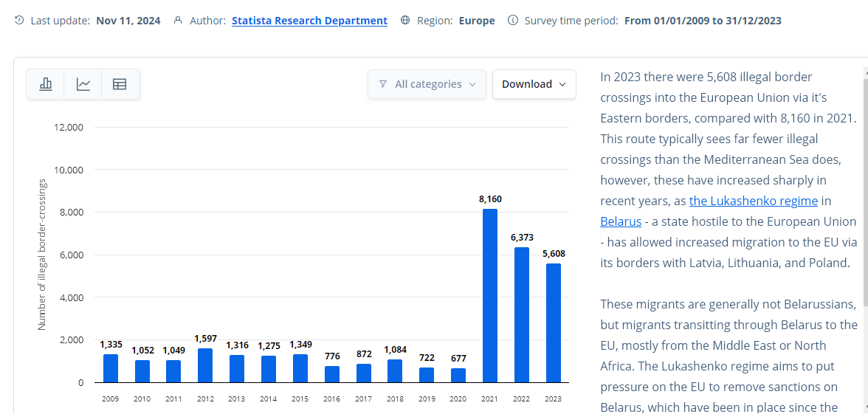The image size is (868, 414).
Task: Click the 2013 x-axis label
Action: (237, 399)
